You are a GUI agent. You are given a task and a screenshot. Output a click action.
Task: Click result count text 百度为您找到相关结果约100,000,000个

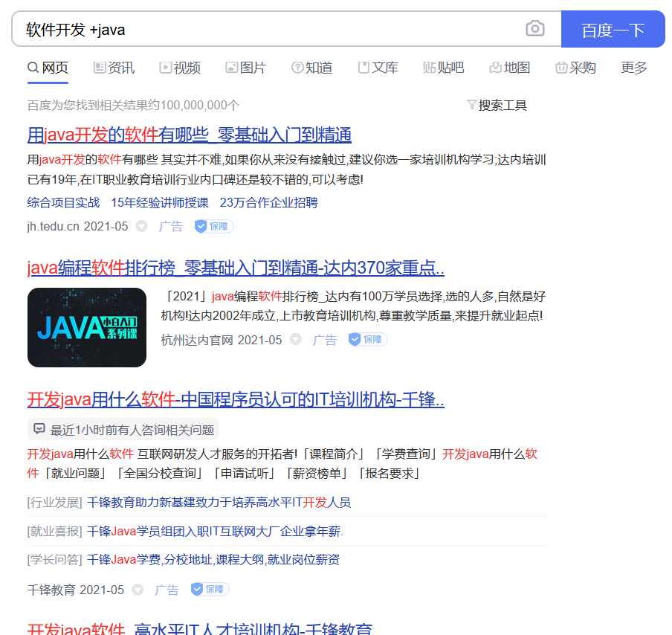click(133, 106)
